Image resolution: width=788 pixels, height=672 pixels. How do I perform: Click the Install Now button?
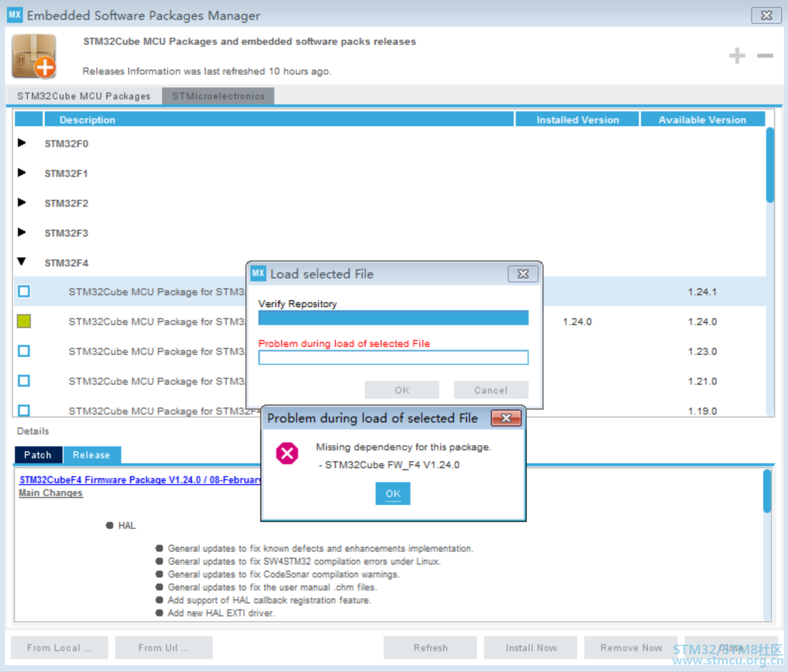(531, 648)
